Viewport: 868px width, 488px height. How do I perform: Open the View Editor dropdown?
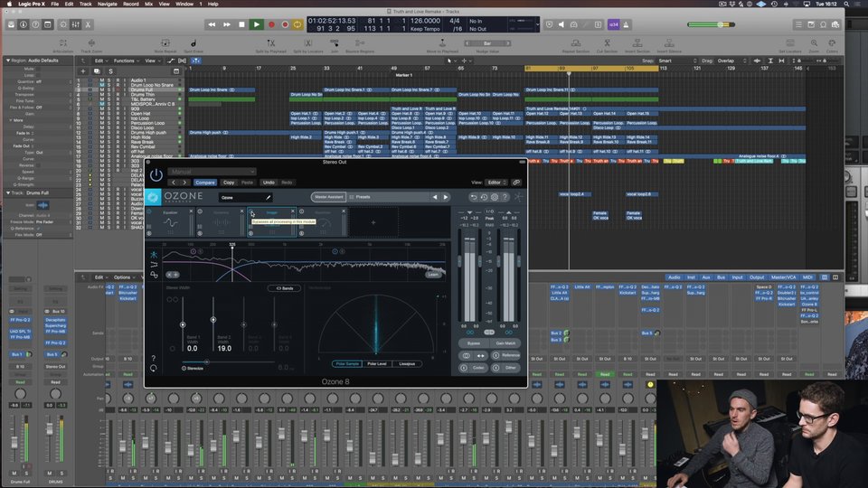point(496,182)
